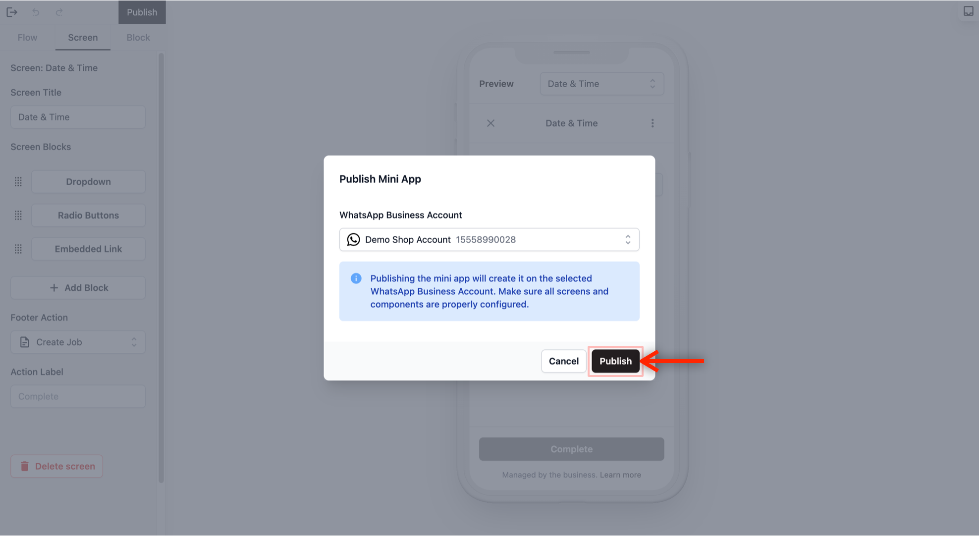Switch to the Flow tab
Viewport: 980px width, 537px height.
coord(27,38)
